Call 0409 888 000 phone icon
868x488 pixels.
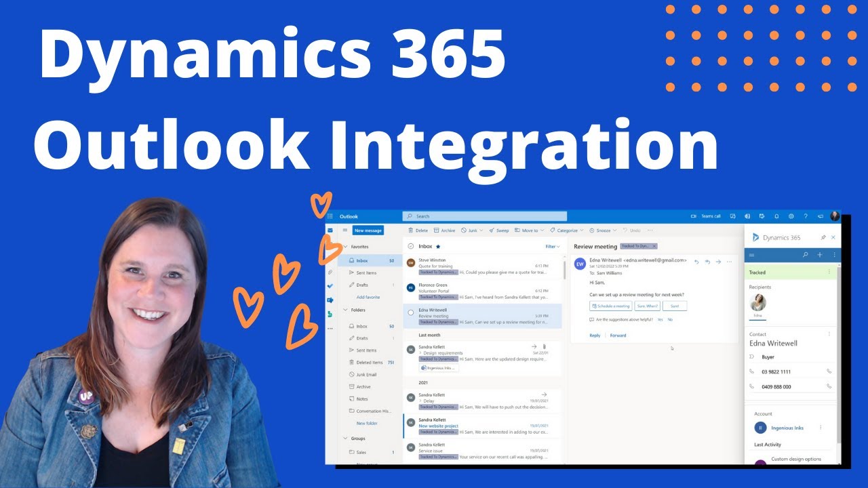(x=829, y=386)
